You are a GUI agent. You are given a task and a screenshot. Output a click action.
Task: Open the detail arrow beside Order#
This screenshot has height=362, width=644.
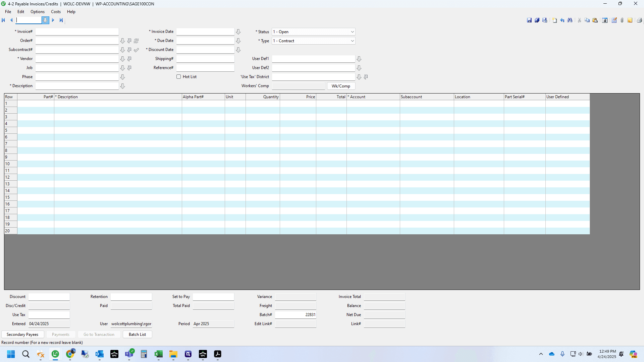(129, 41)
